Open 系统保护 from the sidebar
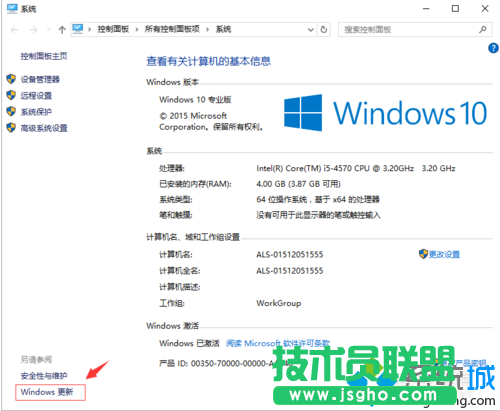This screenshot has width=500, height=411. point(36,112)
